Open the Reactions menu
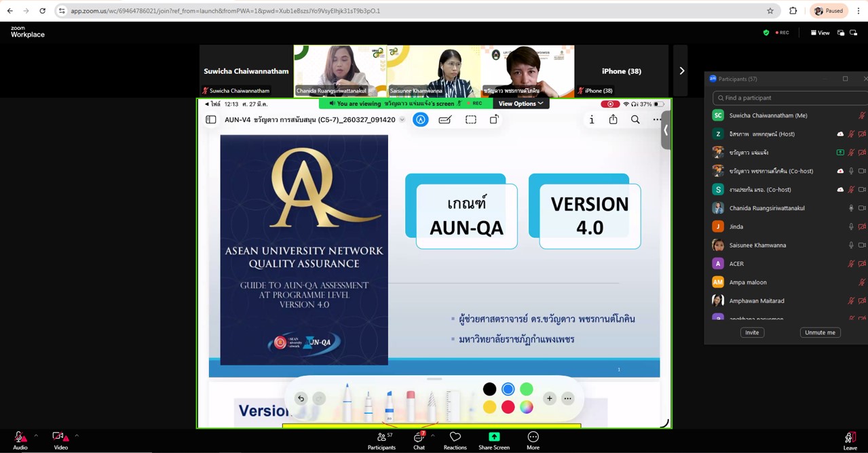The width and height of the screenshot is (868, 453). point(455,437)
